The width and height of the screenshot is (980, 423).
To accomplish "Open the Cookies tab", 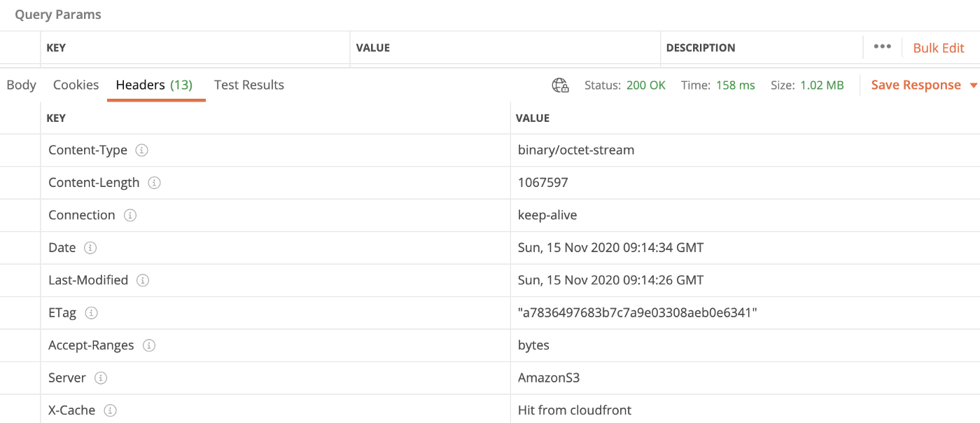I will coord(76,85).
